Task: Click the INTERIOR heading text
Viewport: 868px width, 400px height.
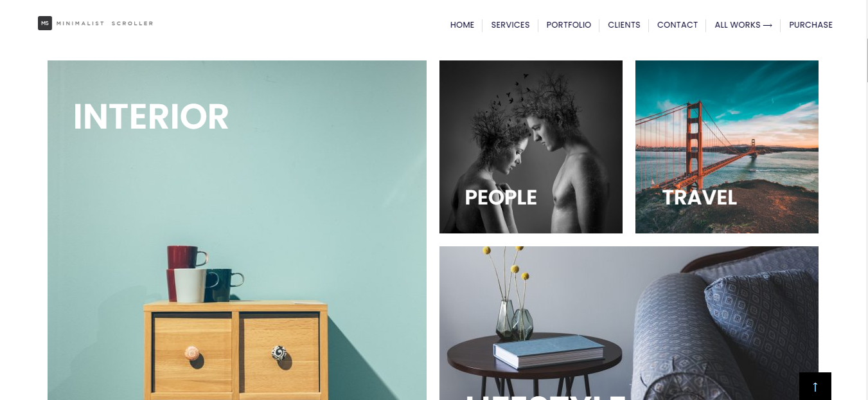Action: [151, 117]
